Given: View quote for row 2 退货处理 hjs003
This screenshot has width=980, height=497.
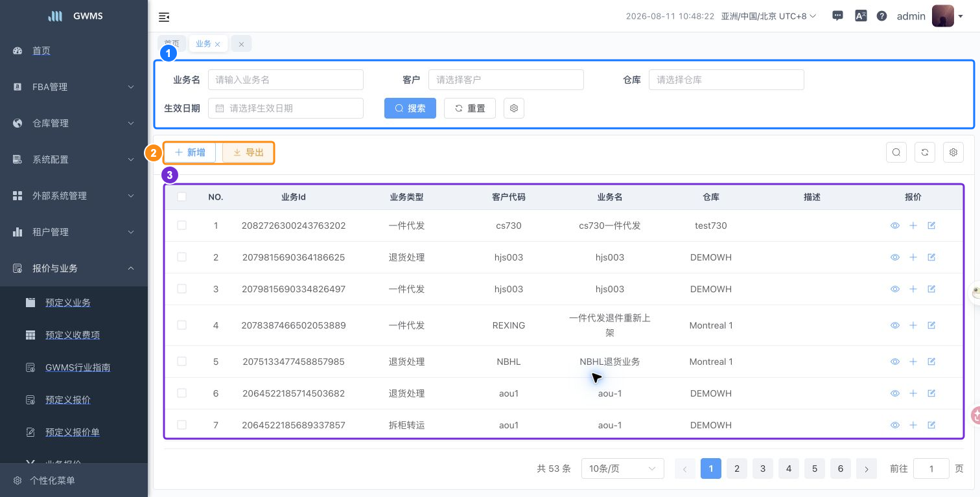Looking at the screenshot, I should click(x=895, y=257).
